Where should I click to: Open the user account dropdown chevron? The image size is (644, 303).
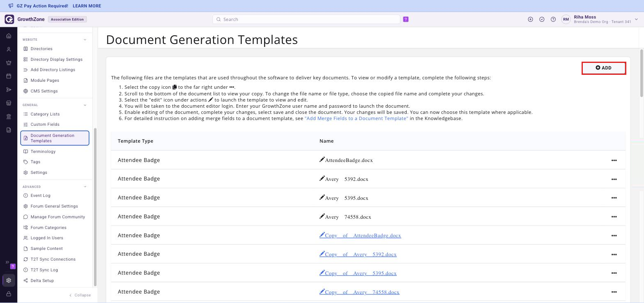click(x=636, y=19)
